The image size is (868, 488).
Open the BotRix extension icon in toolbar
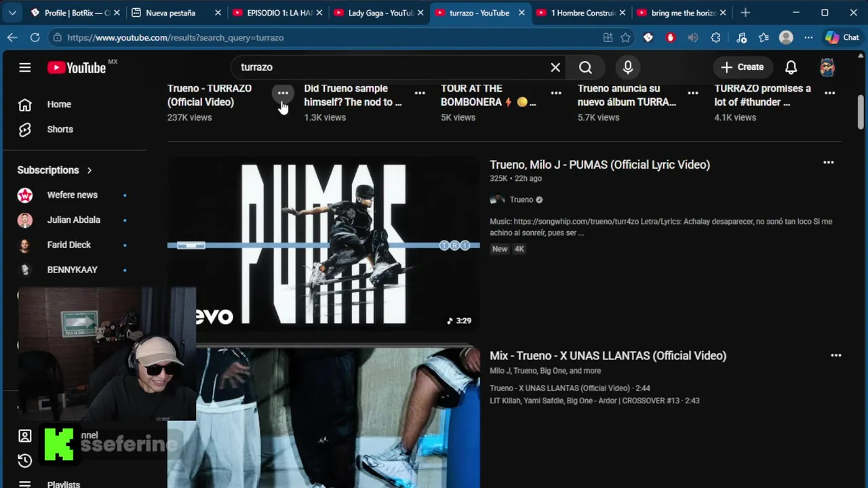click(x=648, y=37)
